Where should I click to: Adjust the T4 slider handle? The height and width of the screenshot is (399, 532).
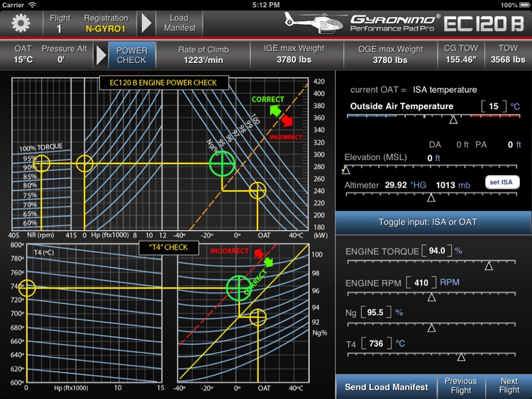[461, 357]
